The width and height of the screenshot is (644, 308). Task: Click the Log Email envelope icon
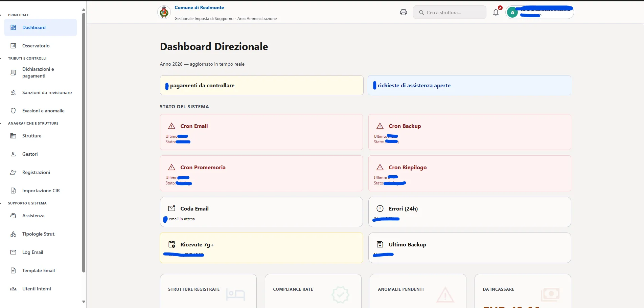[x=13, y=252]
